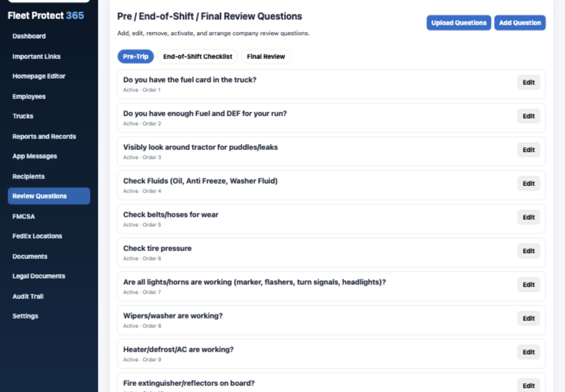Edit the Fire extinguisher/reflectors question

click(529, 385)
